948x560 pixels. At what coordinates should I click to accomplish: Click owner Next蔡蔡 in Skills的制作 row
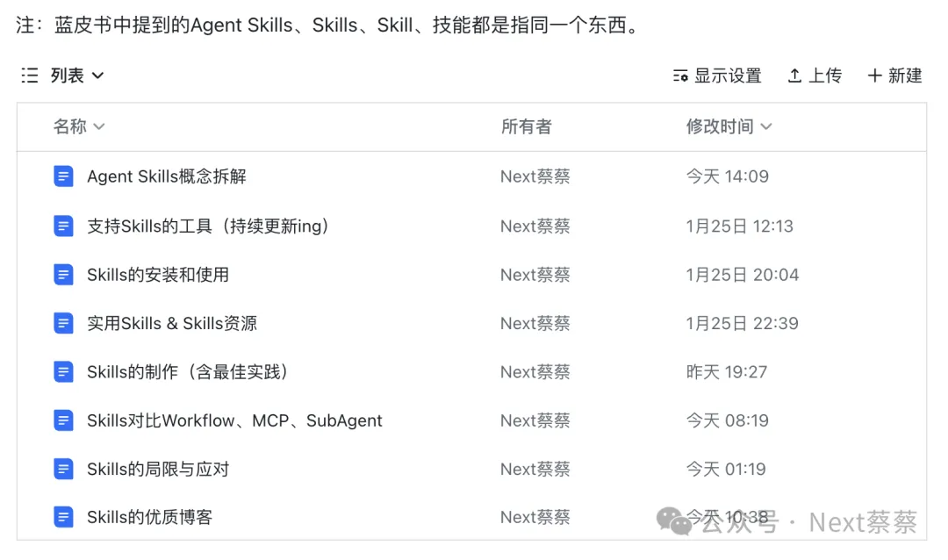pos(535,372)
